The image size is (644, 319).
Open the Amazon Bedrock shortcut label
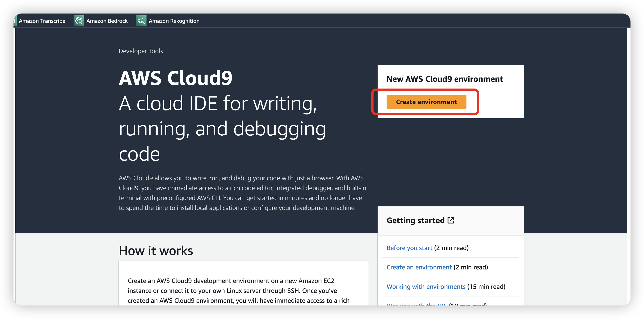(x=107, y=21)
